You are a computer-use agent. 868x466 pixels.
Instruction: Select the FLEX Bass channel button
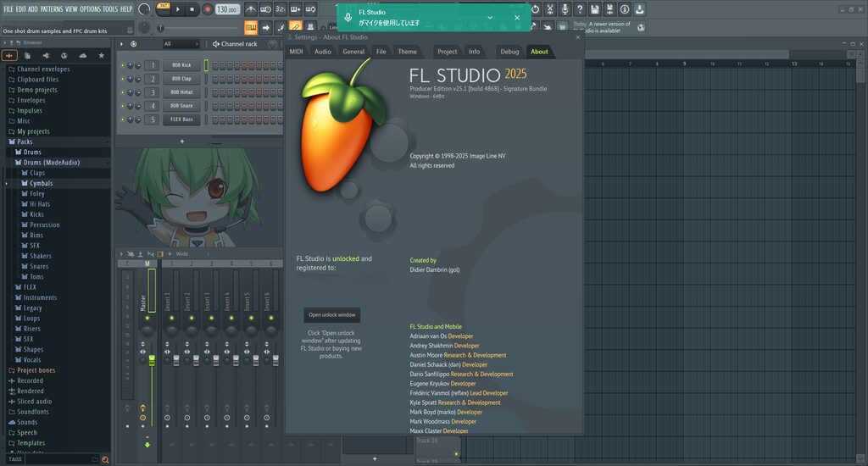(181, 119)
